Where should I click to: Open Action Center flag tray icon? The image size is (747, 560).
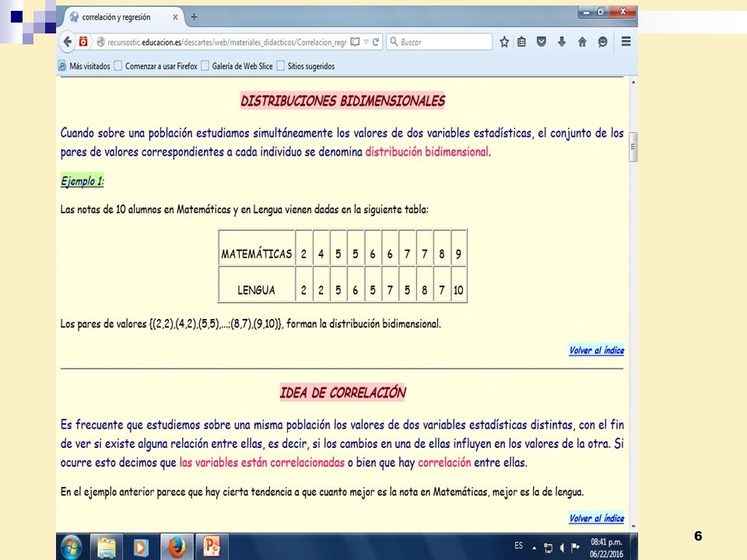pyautogui.click(x=576, y=547)
